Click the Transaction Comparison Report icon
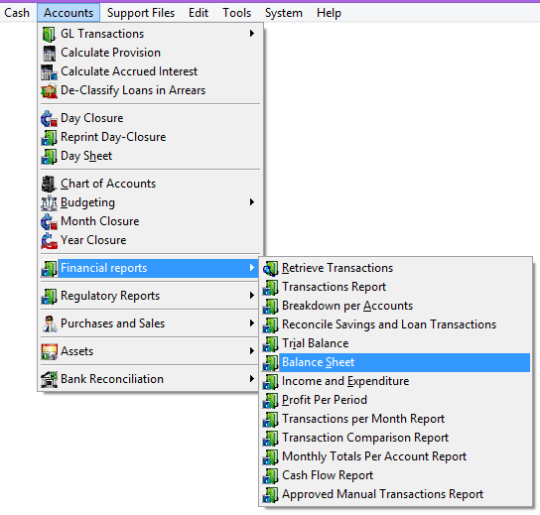The width and height of the screenshot is (540, 515). point(270,438)
